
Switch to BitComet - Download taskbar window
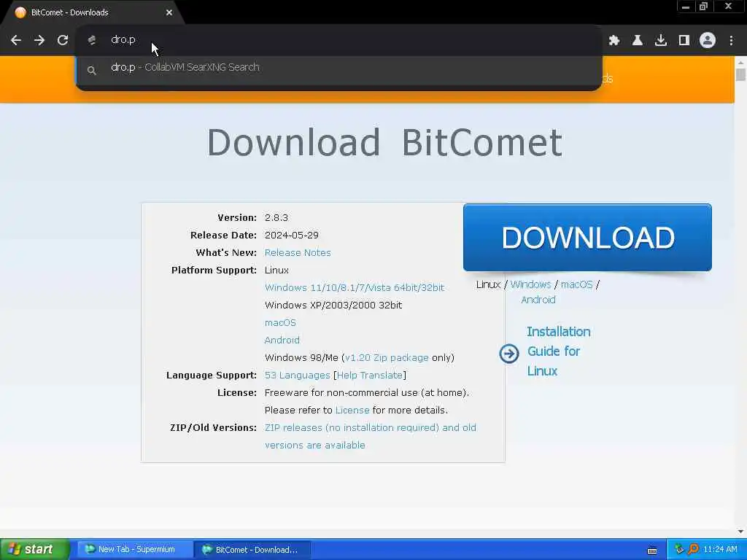(252, 550)
